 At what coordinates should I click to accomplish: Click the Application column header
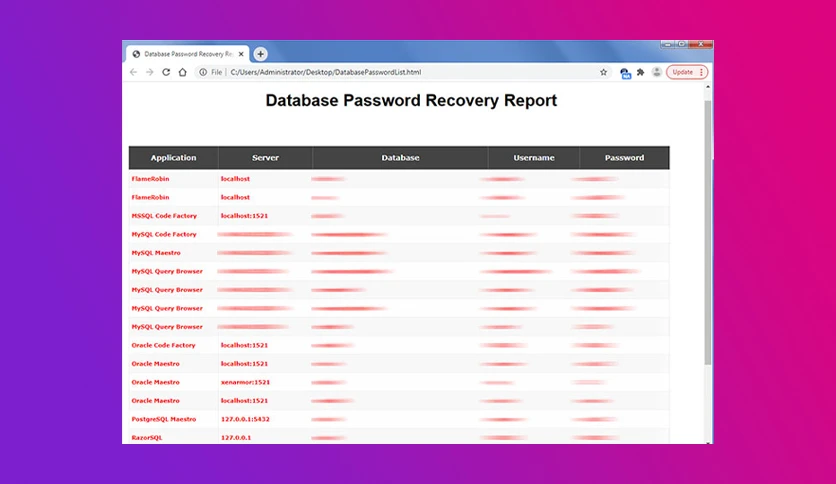173,158
